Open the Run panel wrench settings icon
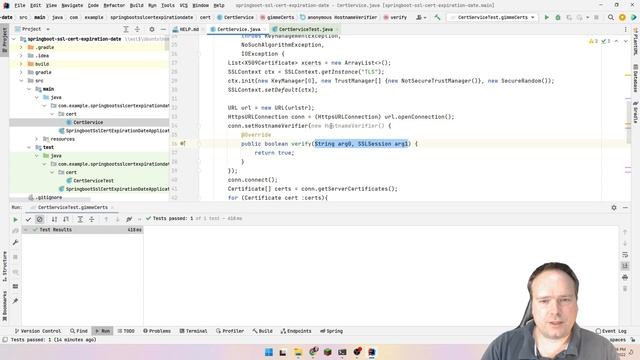Viewport: 640px width, 360px height. [16, 242]
